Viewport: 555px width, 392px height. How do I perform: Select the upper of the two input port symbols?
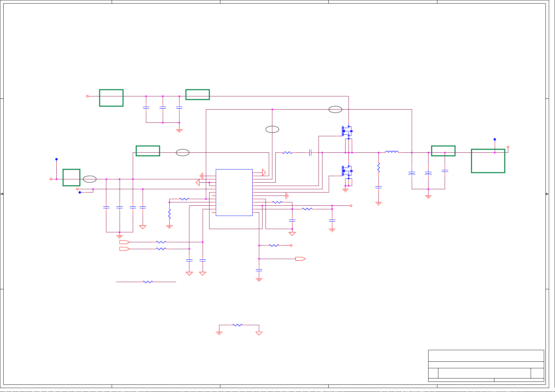[124, 242]
